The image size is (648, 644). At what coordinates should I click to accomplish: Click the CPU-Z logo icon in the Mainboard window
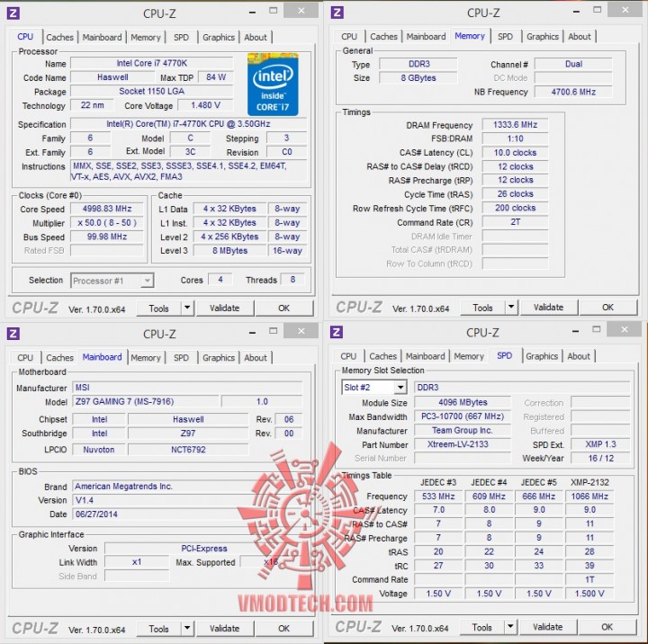13,334
